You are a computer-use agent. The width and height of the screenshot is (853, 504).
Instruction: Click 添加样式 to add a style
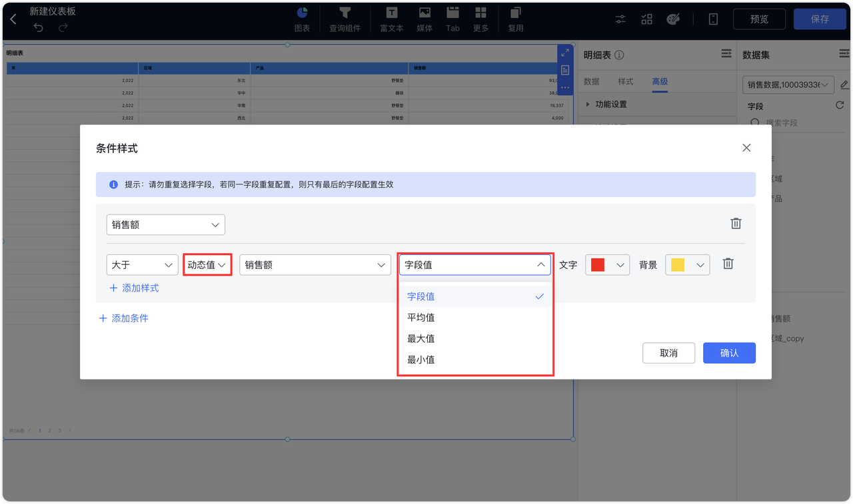[134, 288]
